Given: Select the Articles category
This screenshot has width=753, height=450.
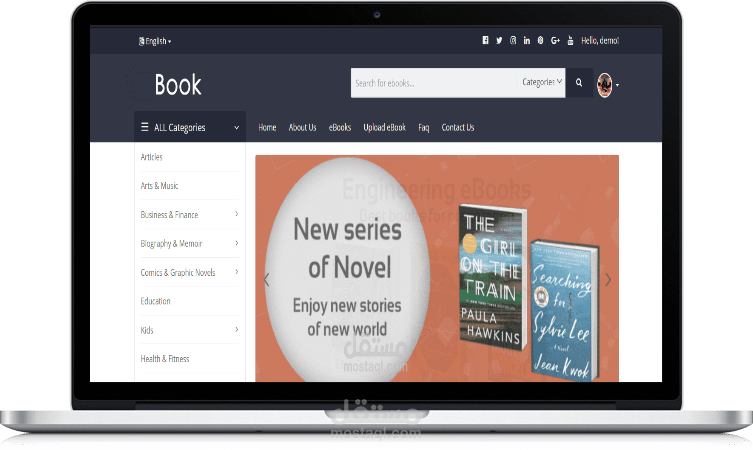Looking at the screenshot, I should [x=151, y=157].
